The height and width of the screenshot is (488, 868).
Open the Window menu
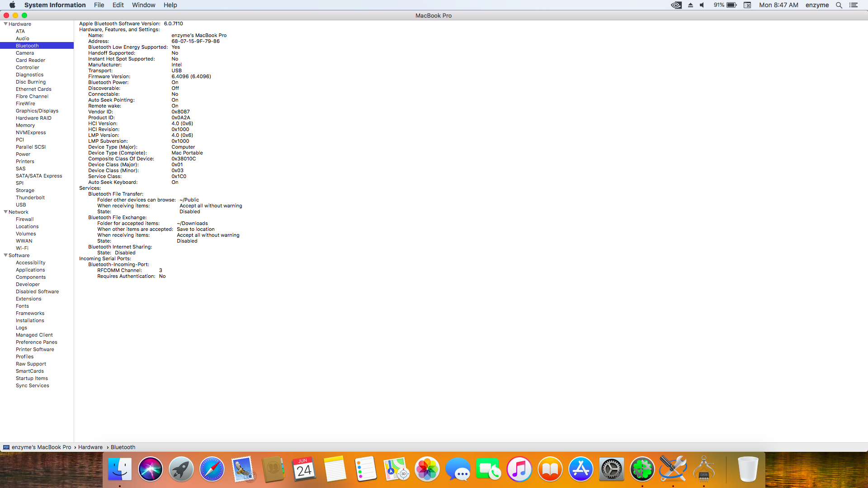[143, 5]
